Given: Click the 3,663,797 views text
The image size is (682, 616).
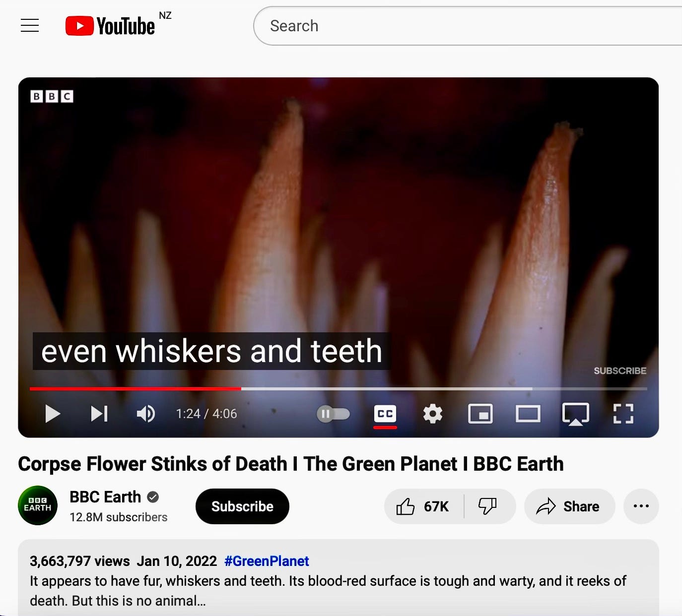Looking at the screenshot, I should point(80,561).
